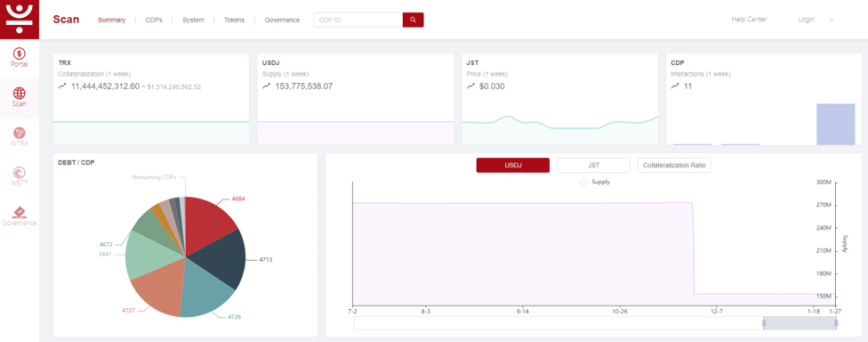Open the Governance navigation tab
The width and height of the screenshot is (868, 342).
(282, 20)
